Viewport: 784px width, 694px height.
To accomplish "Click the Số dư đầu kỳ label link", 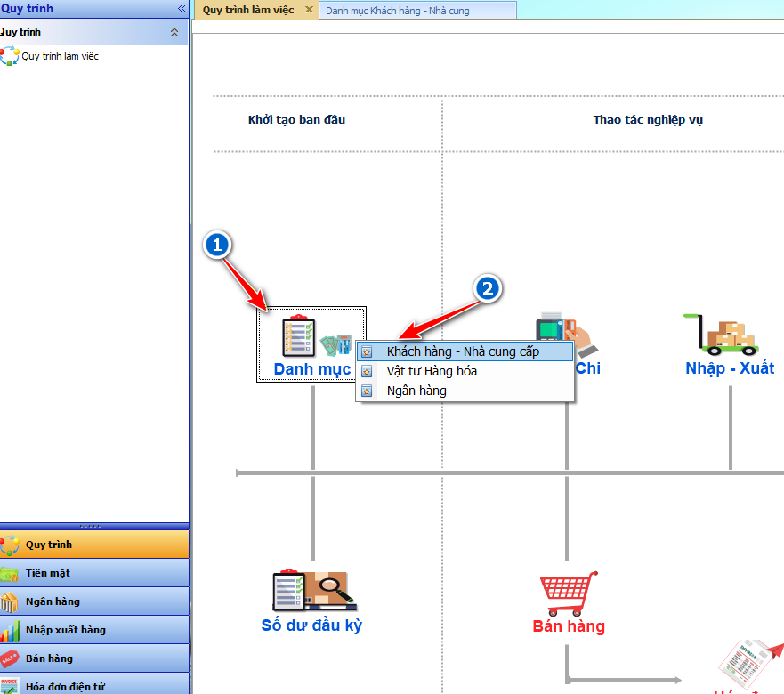I will [311, 625].
